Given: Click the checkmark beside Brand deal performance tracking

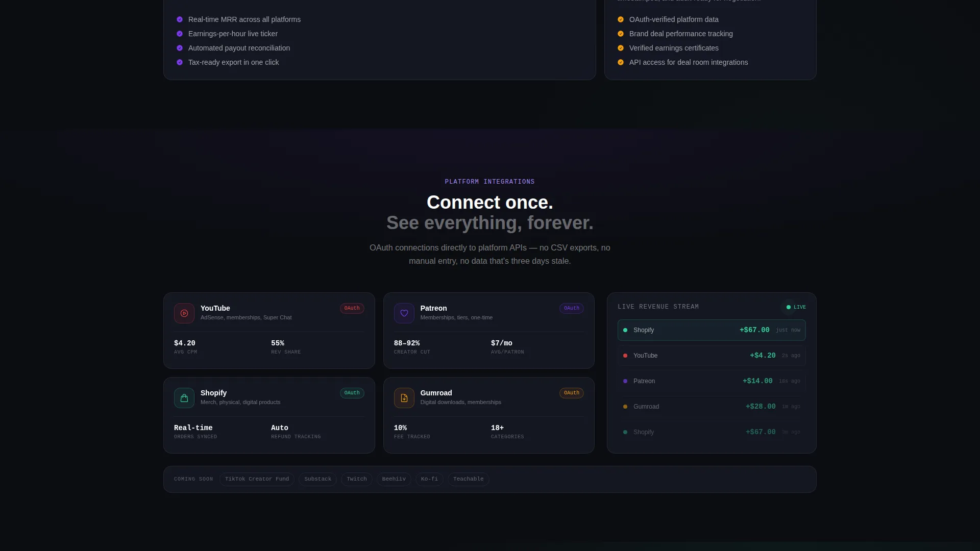Looking at the screenshot, I should pos(621,34).
